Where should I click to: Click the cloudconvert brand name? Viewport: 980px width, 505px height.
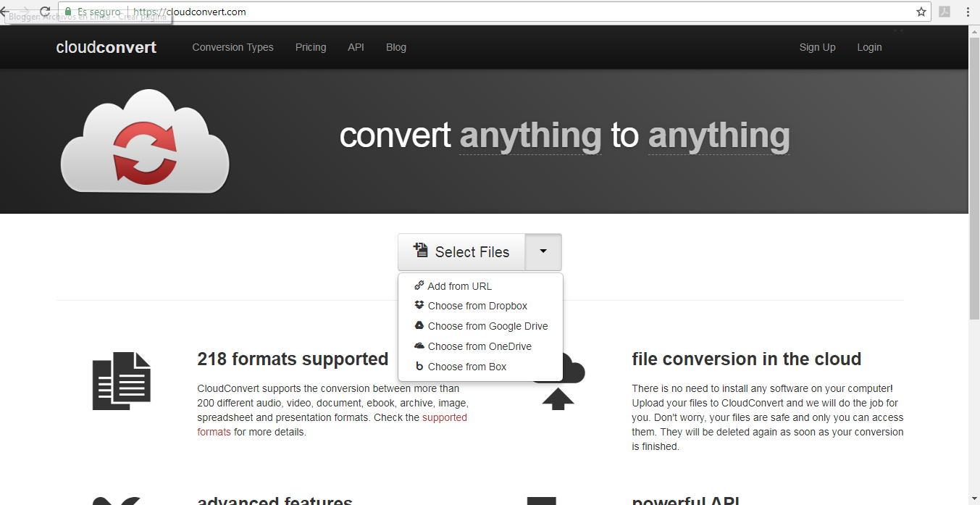pos(106,47)
